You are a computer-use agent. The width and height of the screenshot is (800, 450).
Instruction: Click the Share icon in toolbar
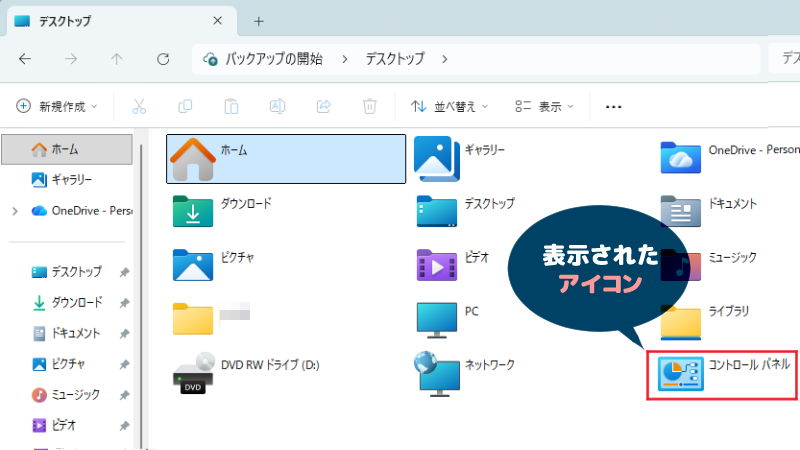tap(323, 106)
